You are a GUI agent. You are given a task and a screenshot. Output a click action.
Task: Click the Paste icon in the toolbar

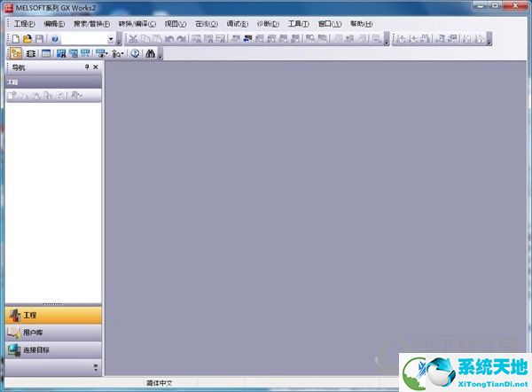tap(157, 39)
